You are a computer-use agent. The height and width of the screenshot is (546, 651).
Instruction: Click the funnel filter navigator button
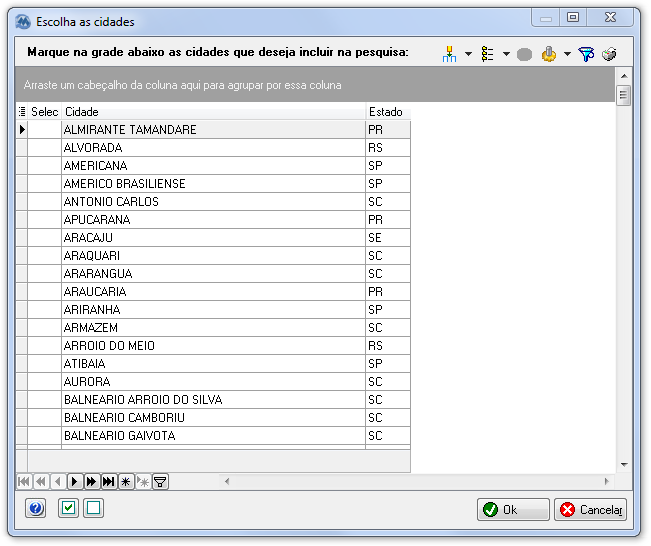160,482
